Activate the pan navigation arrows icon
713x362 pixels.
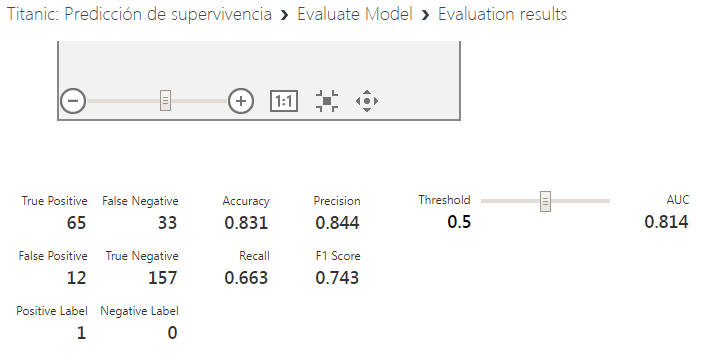click(367, 101)
